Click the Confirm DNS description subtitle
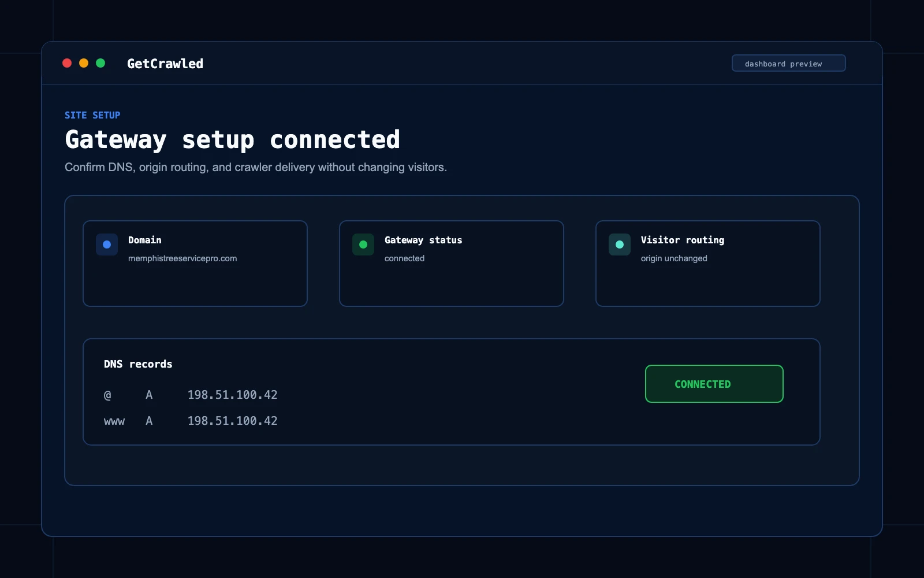Screen dimensions: 924x578 click(256, 167)
